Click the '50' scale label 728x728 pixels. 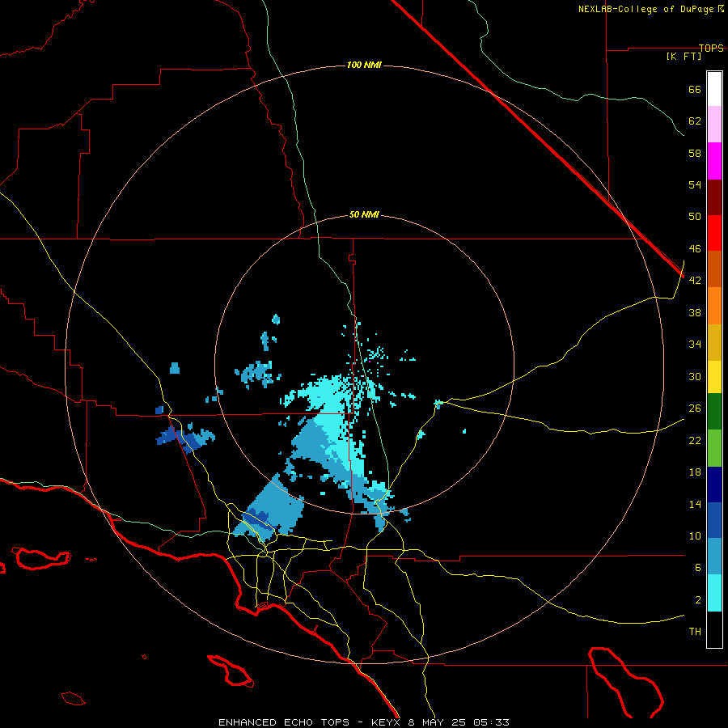(x=695, y=216)
